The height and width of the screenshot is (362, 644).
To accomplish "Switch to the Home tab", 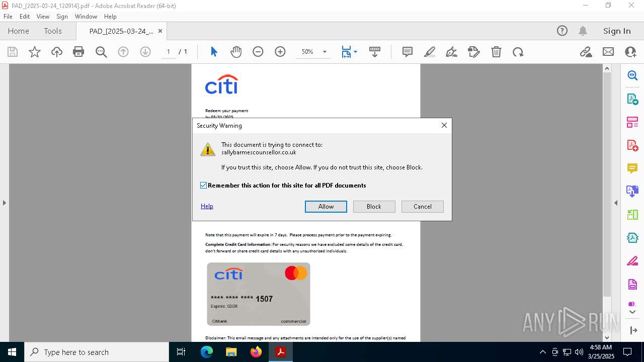I will point(19,31).
